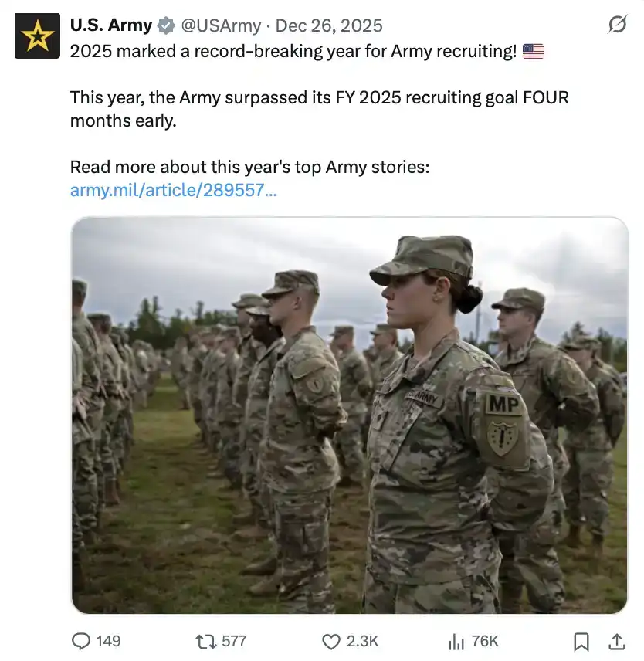
Task: Reply using the speech bubble icon
Action: point(81,641)
